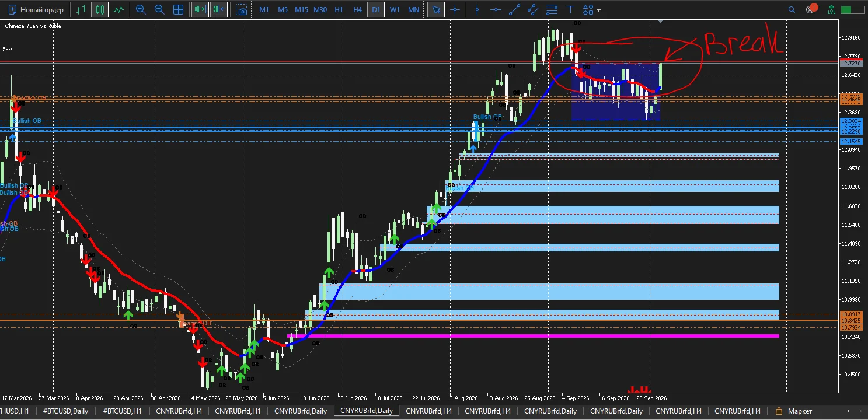The width and height of the screenshot is (868, 420).
Task: Set timeframe to M1
Action: coord(264,10)
